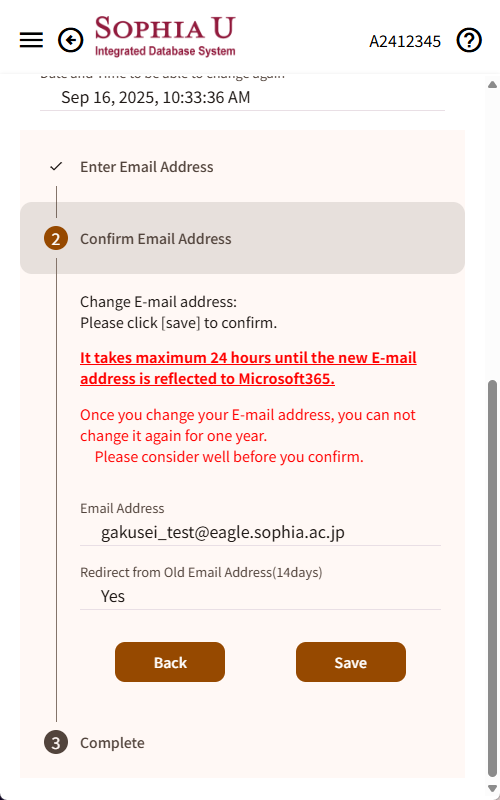Click the date and time field

click(242, 97)
